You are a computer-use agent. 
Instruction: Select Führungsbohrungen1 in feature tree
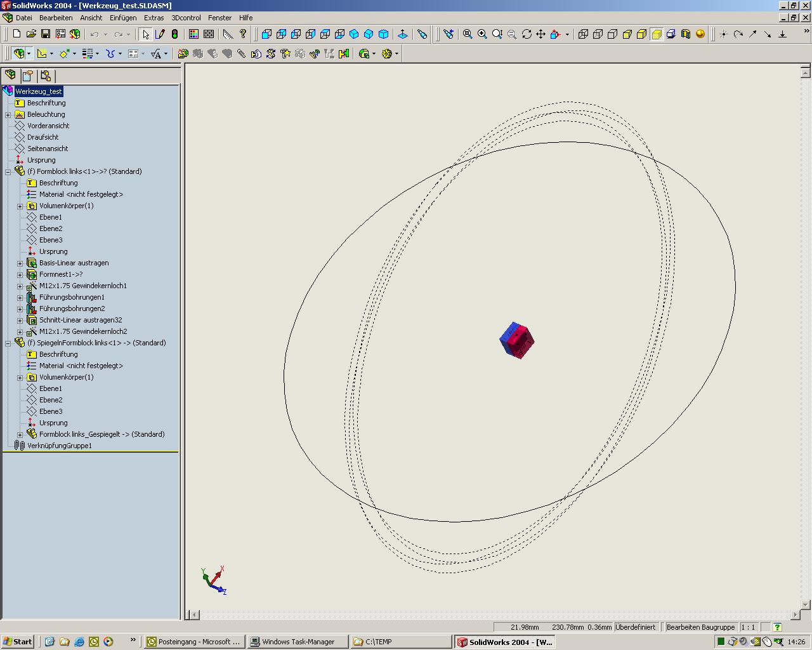tap(72, 297)
